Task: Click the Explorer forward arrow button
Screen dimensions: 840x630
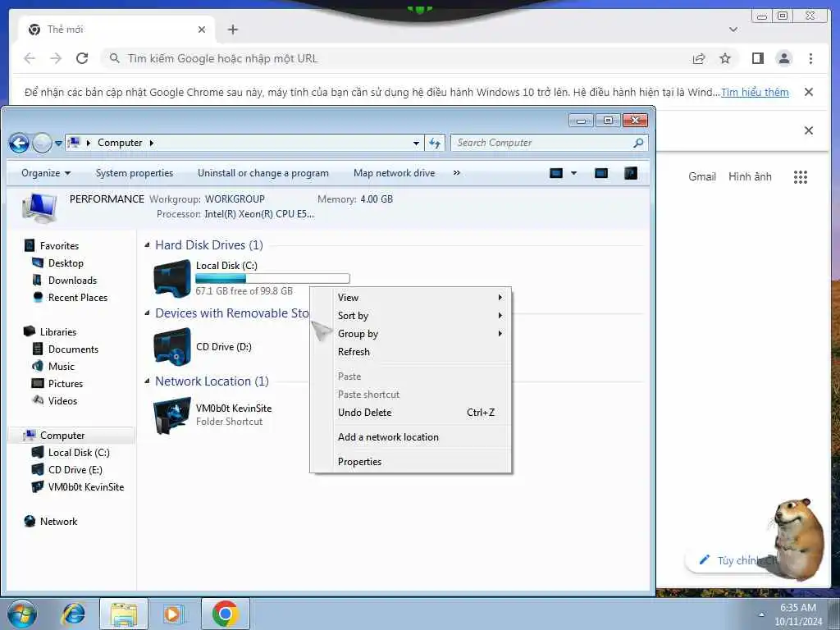Action: (42, 143)
